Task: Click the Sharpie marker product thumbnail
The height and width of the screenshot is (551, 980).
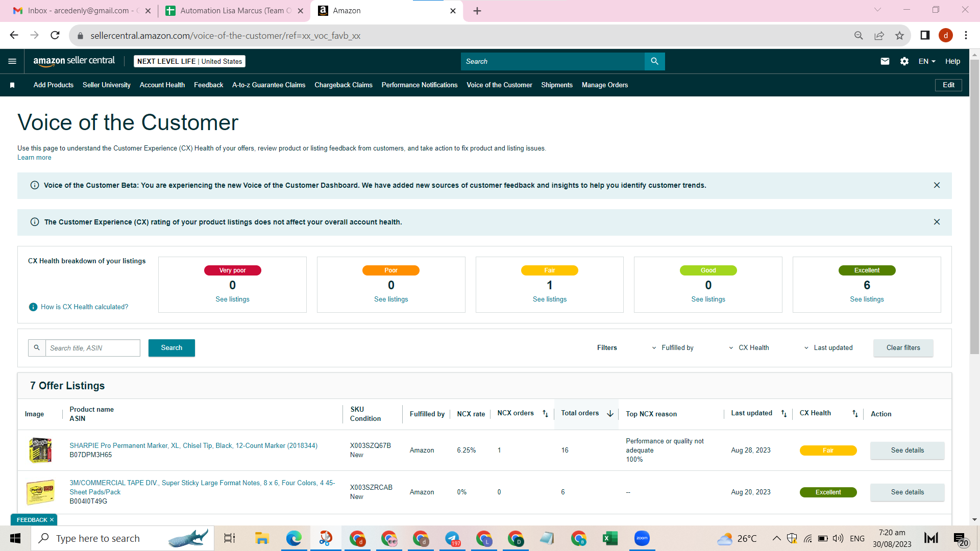Action: (41, 450)
